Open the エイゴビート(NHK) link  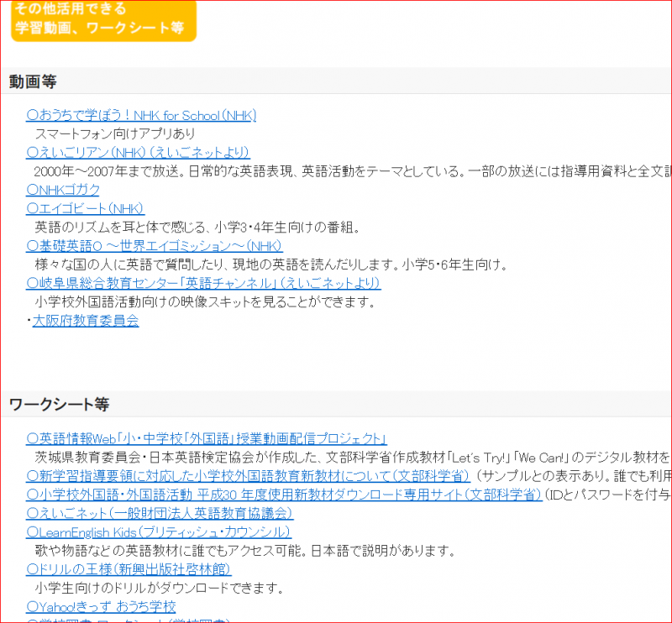[x=86, y=208]
